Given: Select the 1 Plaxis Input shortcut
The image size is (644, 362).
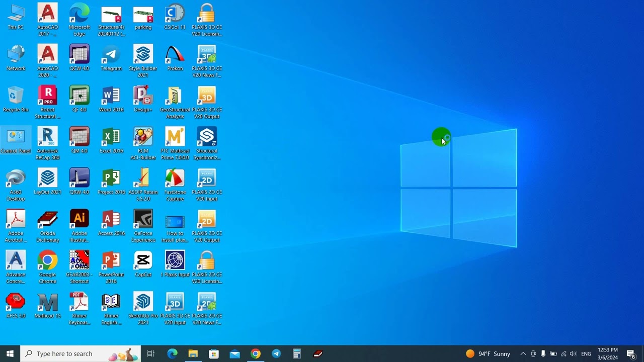Looking at the screenshot, I should click(175, 264).
